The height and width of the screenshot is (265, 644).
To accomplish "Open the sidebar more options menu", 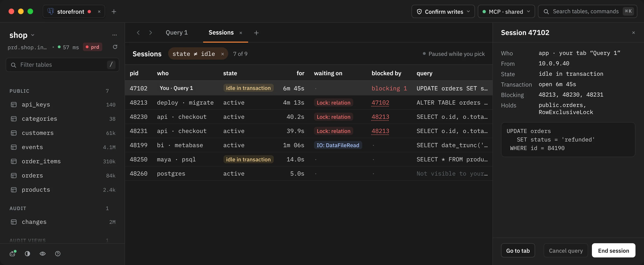I will click(115, 35).
